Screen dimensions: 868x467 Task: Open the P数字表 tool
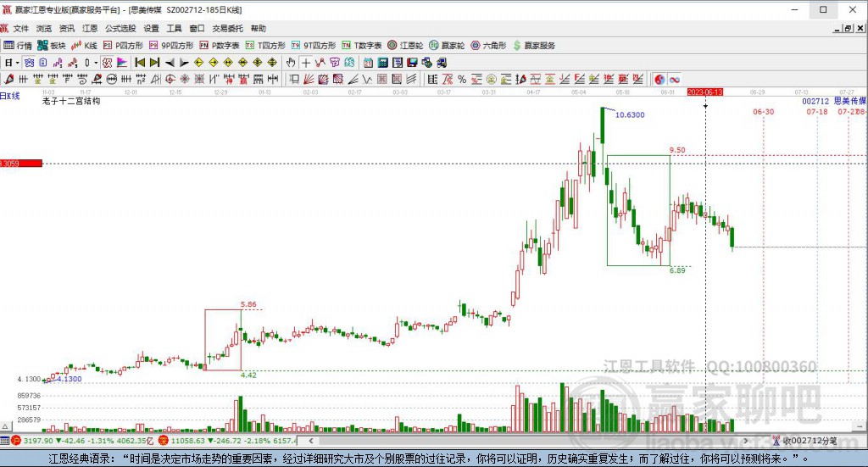coord(220,46)
